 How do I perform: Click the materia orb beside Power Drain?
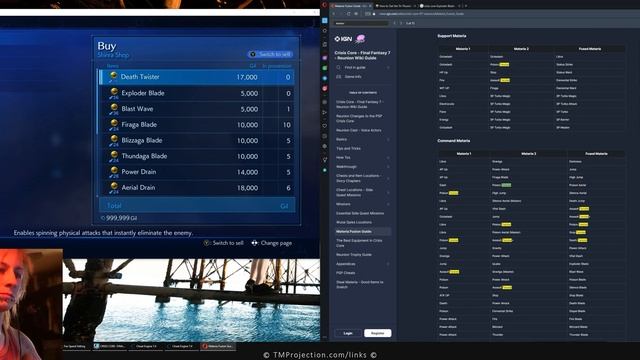coord(114,171)
